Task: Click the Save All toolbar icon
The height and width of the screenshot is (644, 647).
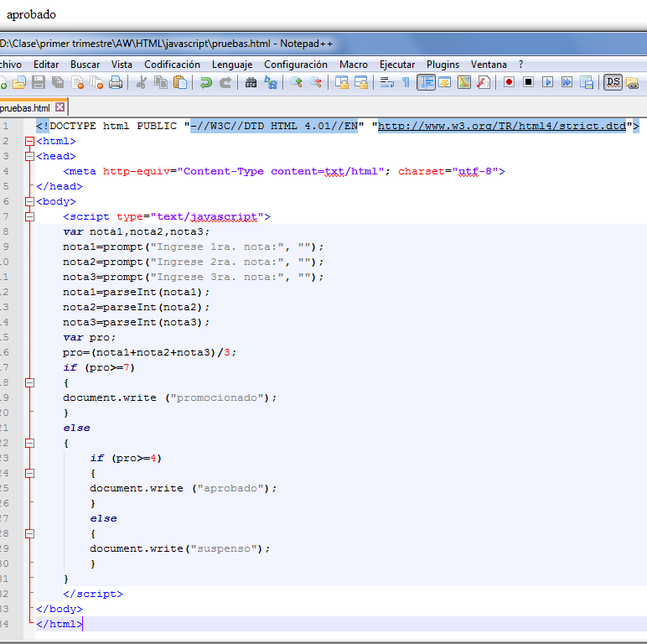Action: coord(58,82)
